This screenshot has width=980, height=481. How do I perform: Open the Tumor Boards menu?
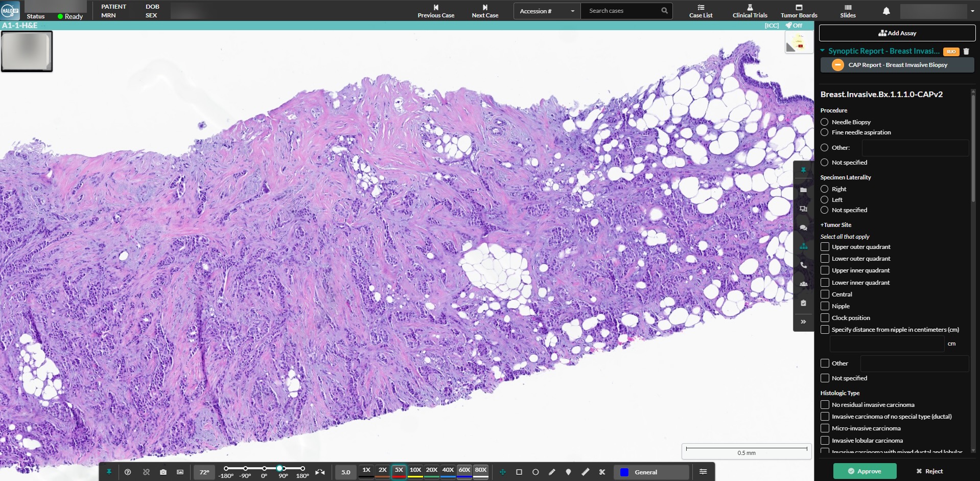[799, 11]
